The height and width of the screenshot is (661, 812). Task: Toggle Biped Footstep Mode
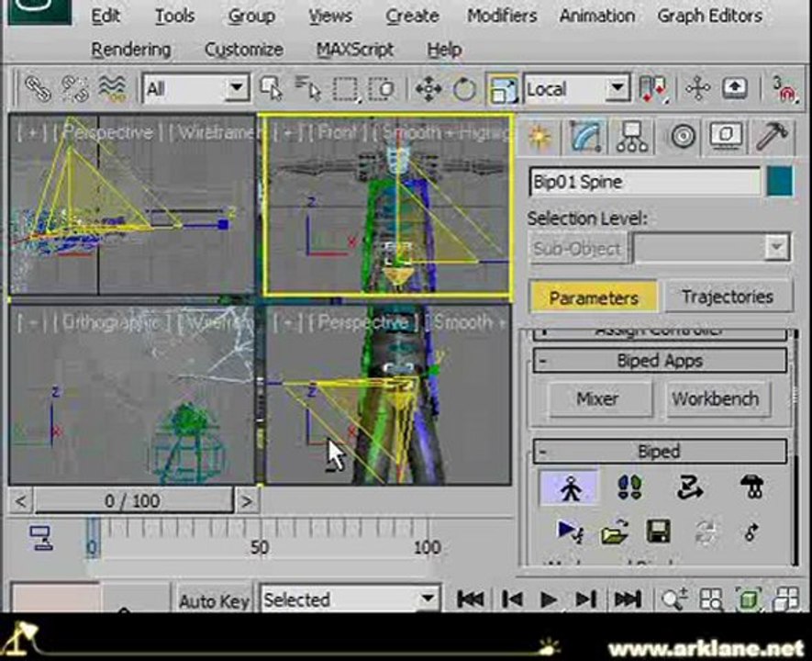point(629,487)
